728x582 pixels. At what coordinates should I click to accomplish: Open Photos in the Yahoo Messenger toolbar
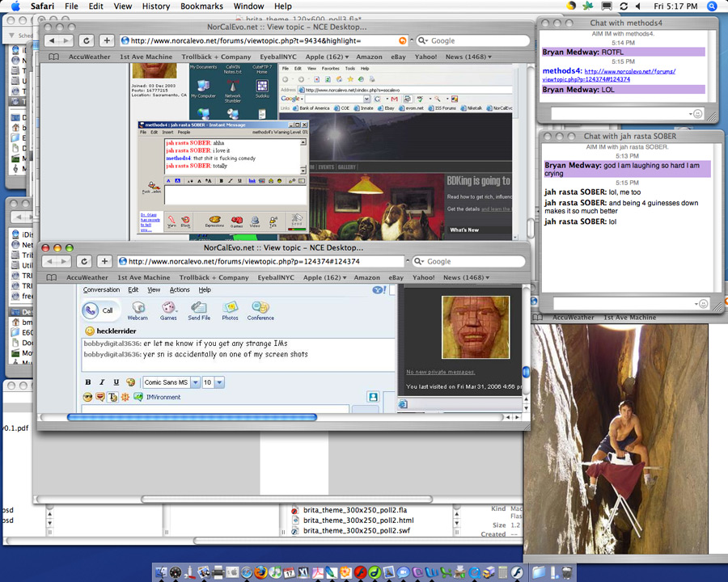230,310
